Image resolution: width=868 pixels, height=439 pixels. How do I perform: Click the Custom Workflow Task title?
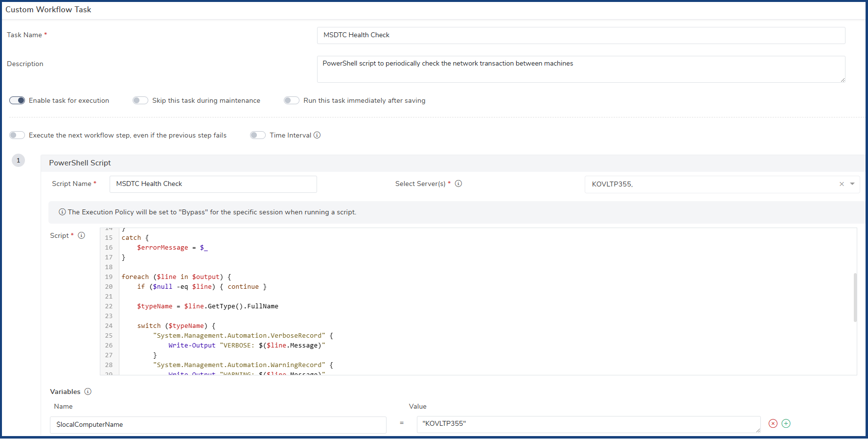coord(48,9)
